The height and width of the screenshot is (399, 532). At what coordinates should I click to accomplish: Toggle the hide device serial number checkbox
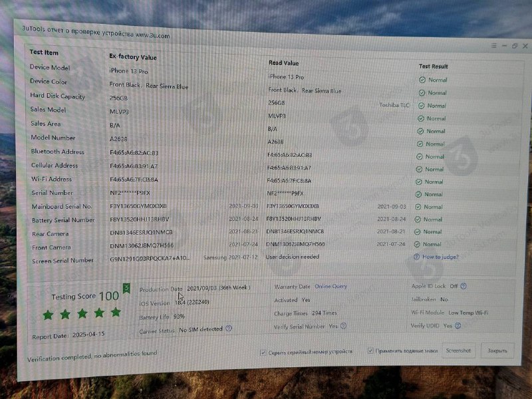tap(263, 352)
